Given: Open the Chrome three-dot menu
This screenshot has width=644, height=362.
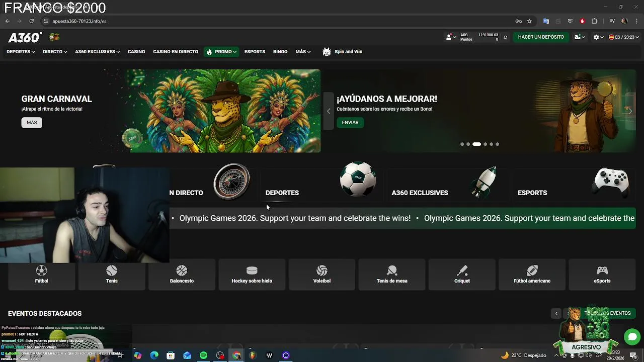Looking at the screenshot, I should pos(636,21).
